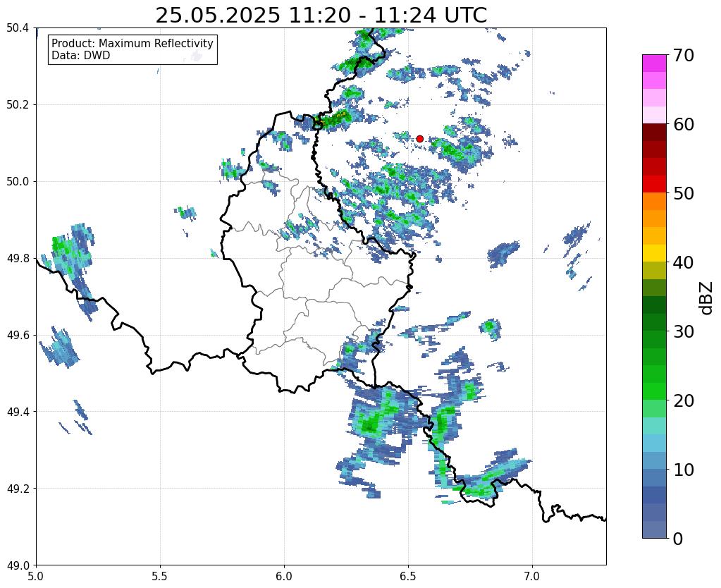Click the 10 tick on the colorbar
Viewport: 721px width, 588px height.
(x=684, y=470)
